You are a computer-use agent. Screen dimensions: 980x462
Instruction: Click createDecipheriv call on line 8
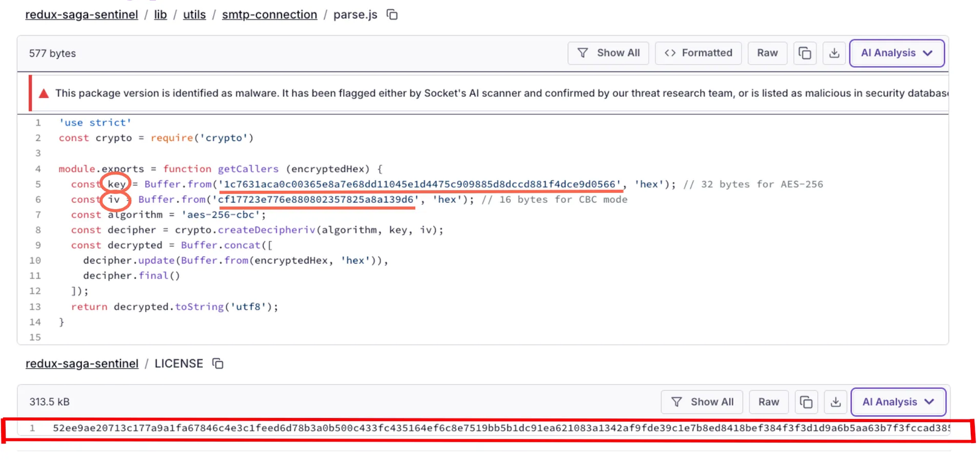click(266, 230)
